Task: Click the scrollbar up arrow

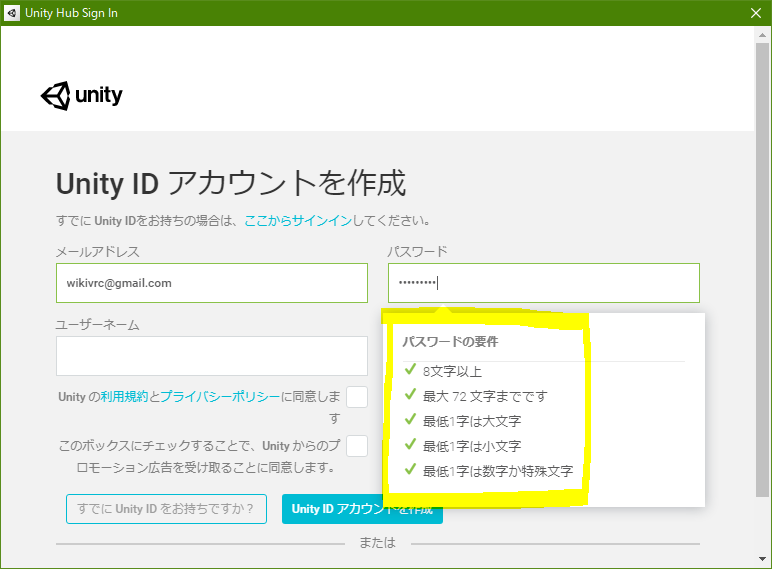Action: click(x=762, y=35)
